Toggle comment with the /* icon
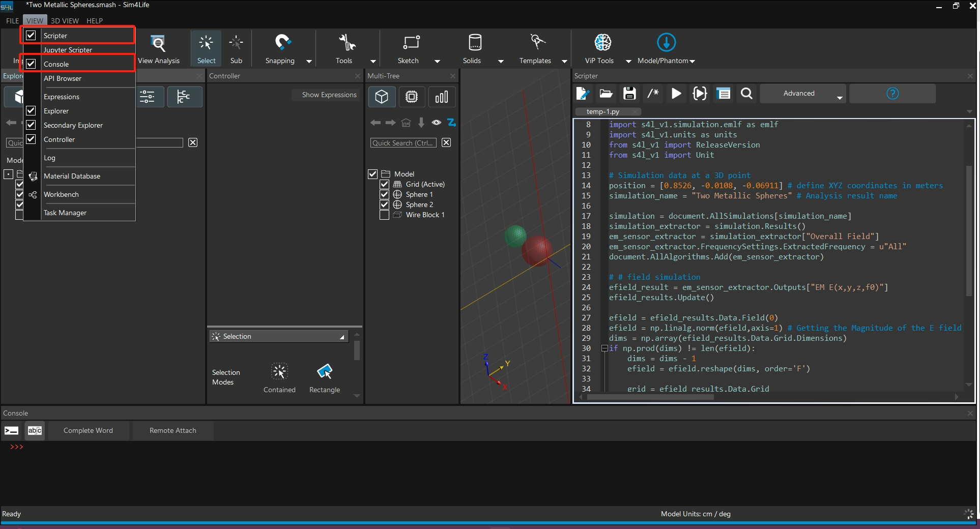The image size is (980, 529). click(x=653, y=94)
